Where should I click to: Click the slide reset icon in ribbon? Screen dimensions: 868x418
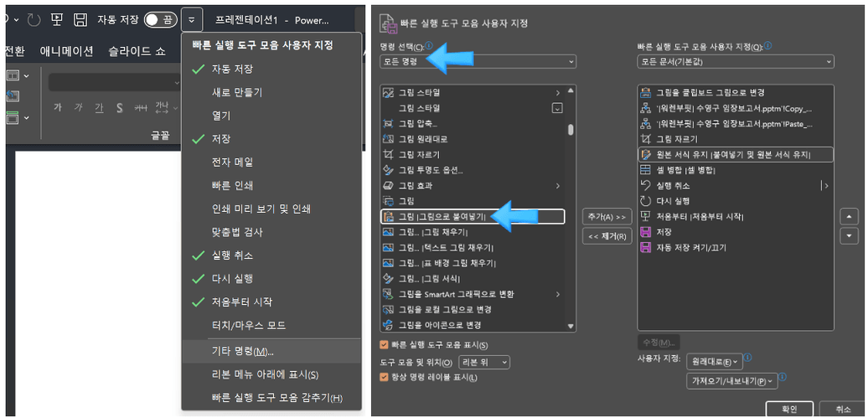click(12, 95)
